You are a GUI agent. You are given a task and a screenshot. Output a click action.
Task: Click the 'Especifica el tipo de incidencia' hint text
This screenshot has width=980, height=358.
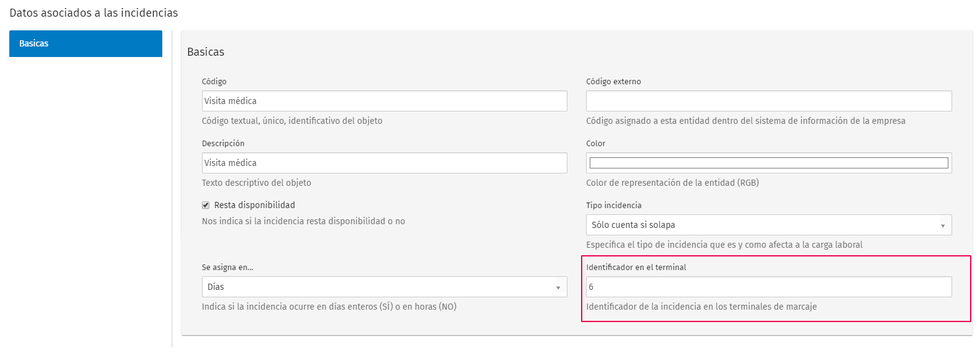point(724,245)
